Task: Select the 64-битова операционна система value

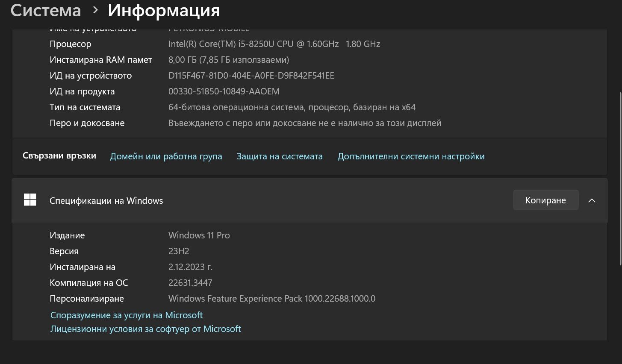Action: (292, 107)
